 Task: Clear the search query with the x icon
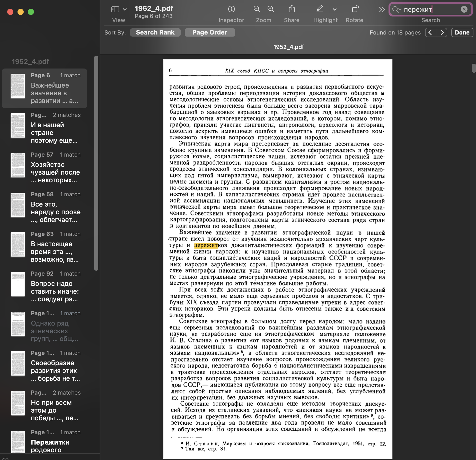click(464, 9)
